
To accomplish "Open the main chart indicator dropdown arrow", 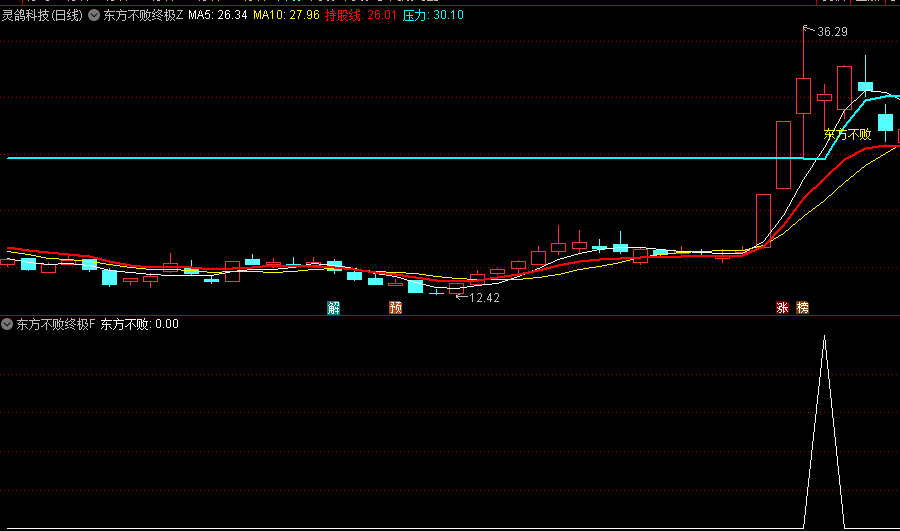I will pos(94,15).
